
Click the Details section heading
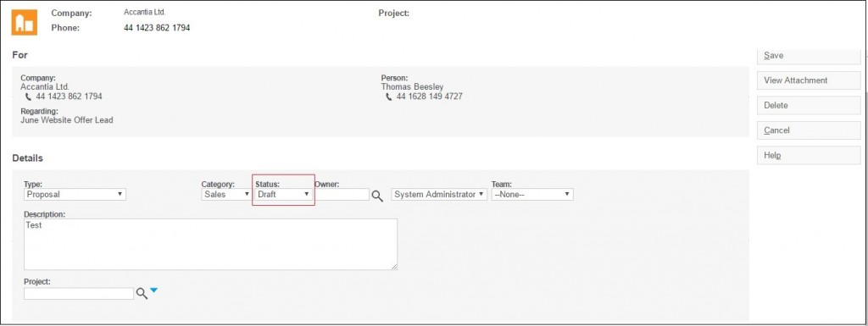27,158
